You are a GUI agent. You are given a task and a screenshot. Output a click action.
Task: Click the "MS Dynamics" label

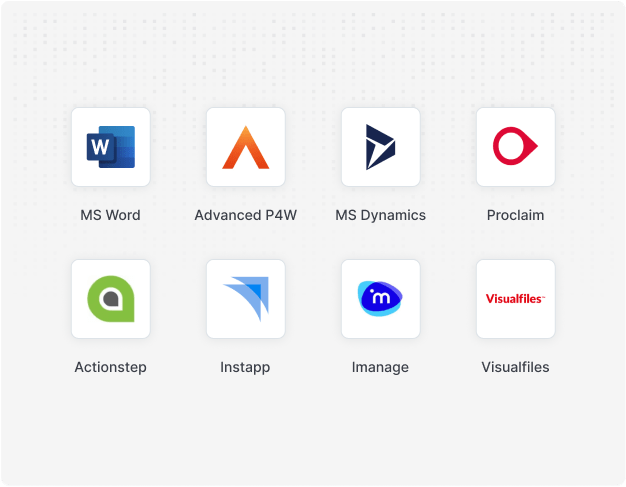pos(380,216)
